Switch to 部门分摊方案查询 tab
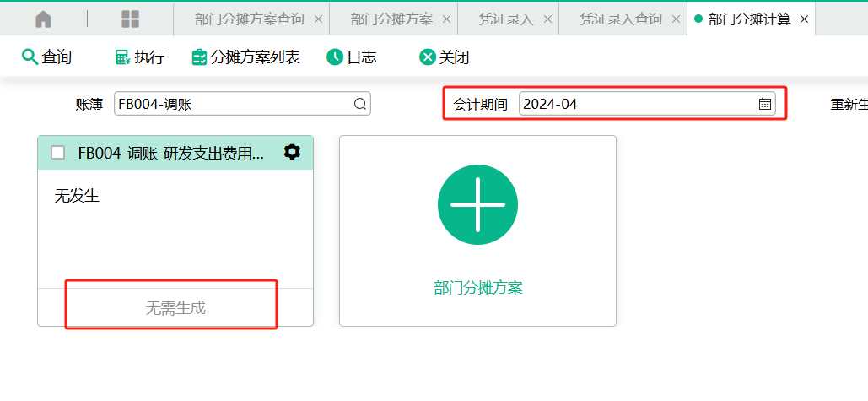The width and height of the screenshot is (868, 401). point(249,19)
